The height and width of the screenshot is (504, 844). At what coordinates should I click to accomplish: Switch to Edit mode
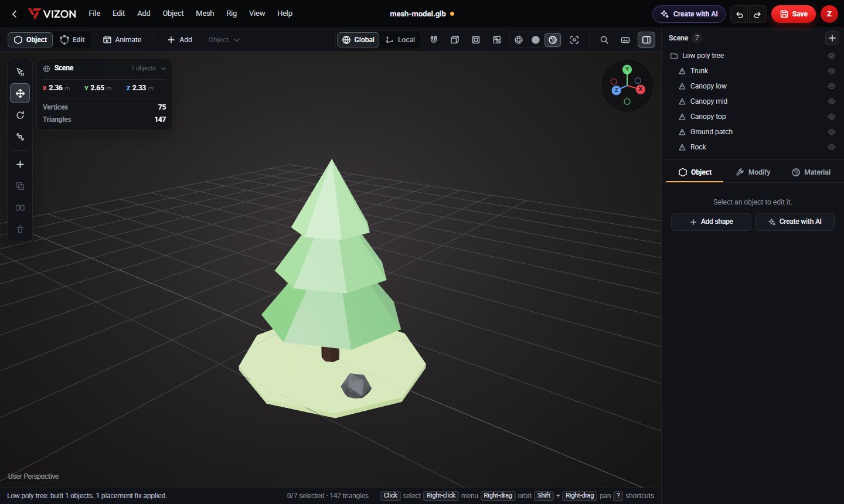pos(73,40)
